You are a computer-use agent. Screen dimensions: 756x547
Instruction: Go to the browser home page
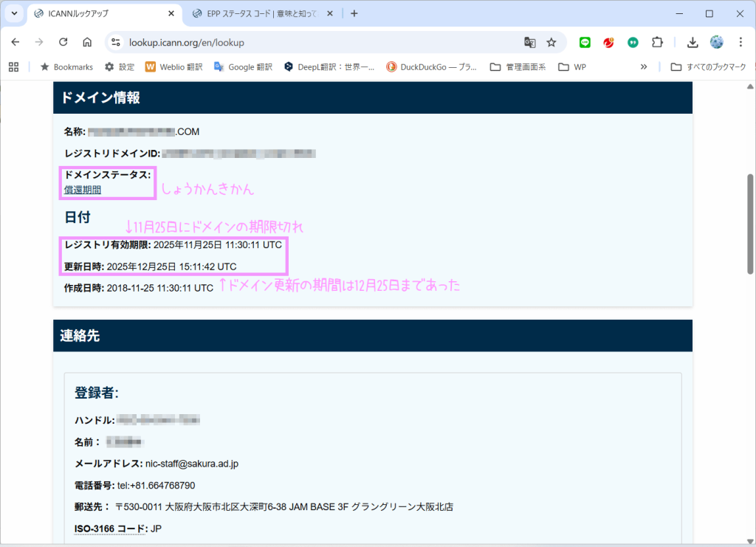pos(87,42)
